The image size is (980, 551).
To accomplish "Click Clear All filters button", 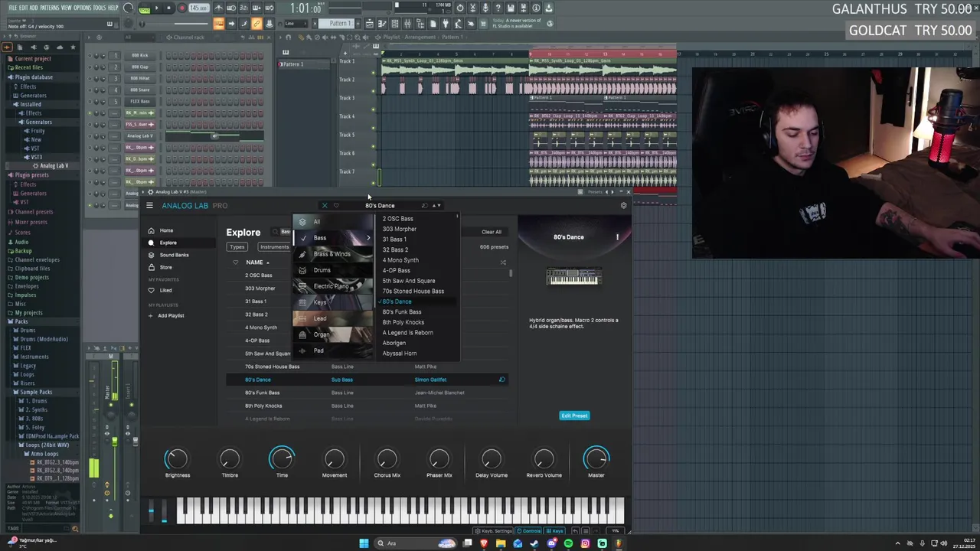I will [x=492, y=232].
